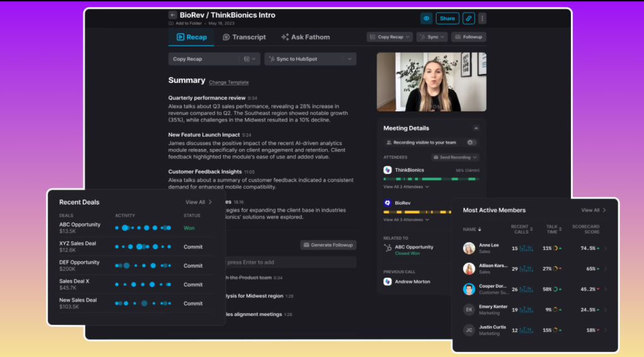644x357 pixels.
Task: Click the HubSpot icon beside ABC Opportunity
Action: (388, 248)
